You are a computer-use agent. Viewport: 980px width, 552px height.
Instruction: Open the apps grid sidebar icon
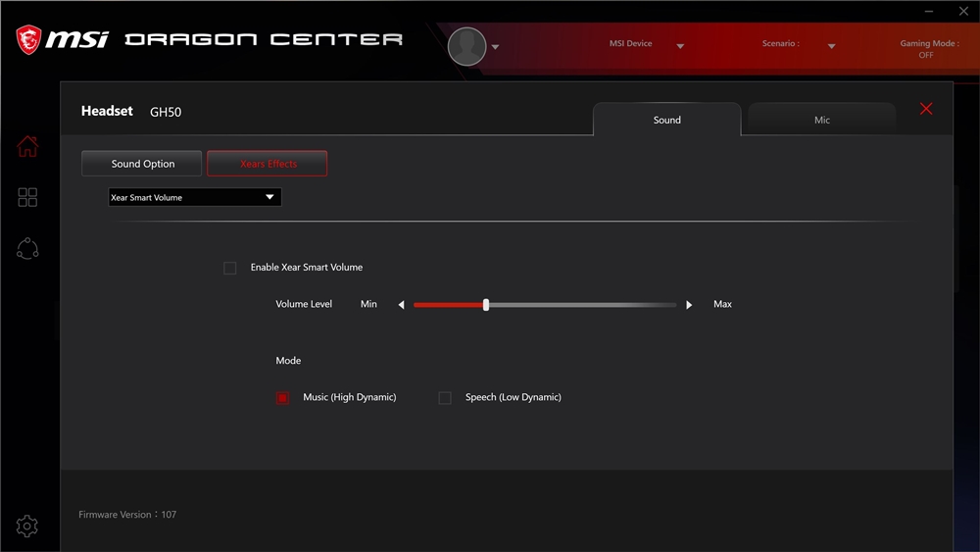click(x=27, y=197)
